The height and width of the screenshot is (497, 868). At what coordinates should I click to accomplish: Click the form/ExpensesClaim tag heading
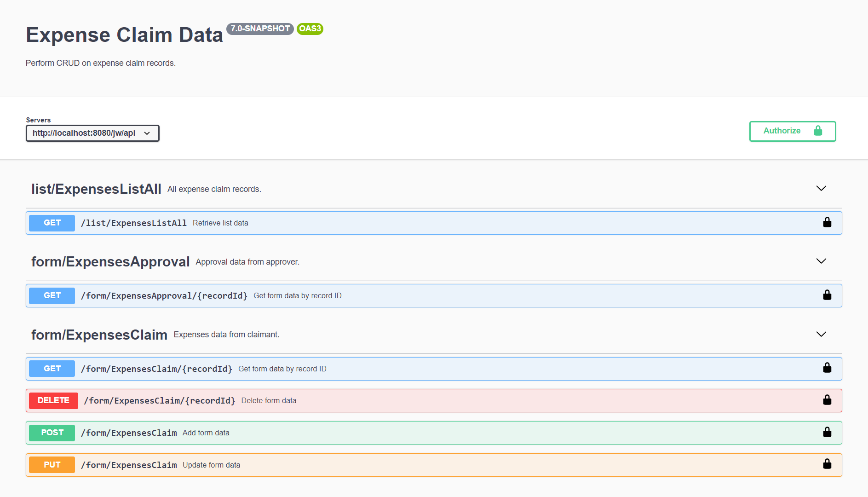[x=99, y=335]
